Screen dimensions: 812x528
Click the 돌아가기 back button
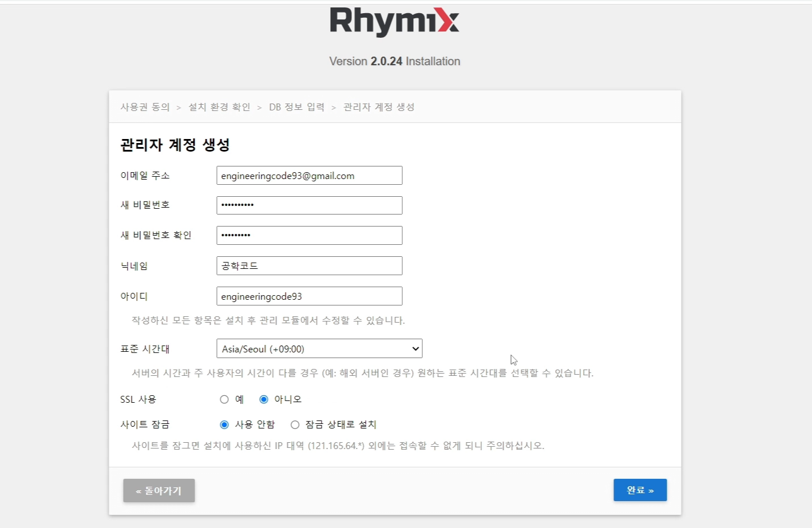tap(159, 490)
